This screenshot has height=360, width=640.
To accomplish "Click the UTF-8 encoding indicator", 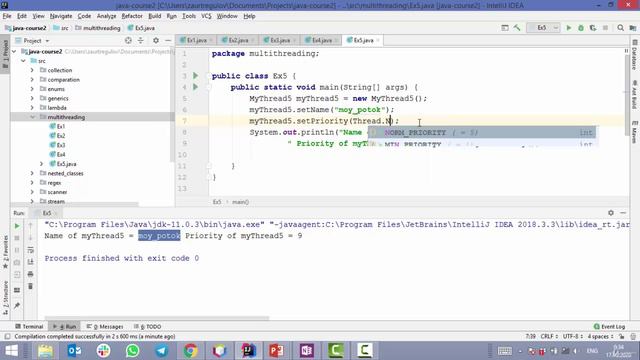I will coord(573,336).
